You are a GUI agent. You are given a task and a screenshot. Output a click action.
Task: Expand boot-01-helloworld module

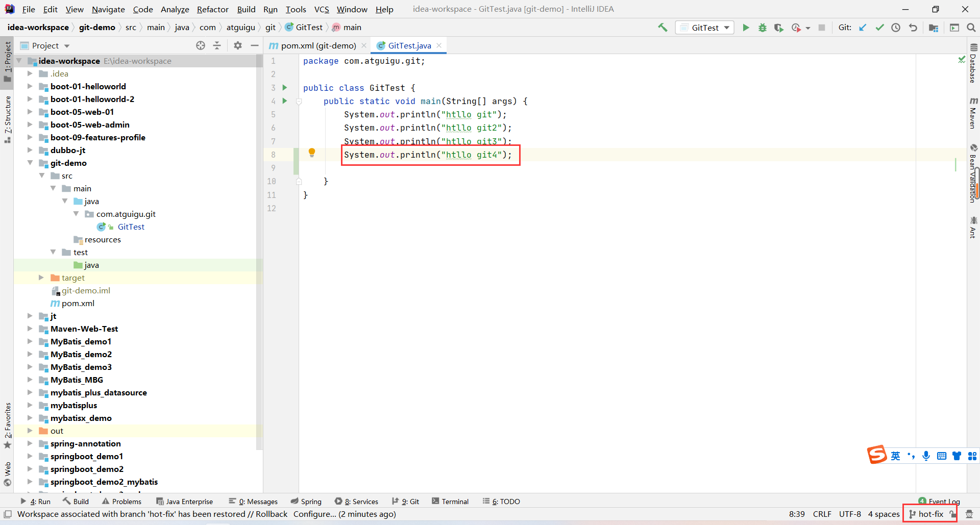tap(30, 86)
